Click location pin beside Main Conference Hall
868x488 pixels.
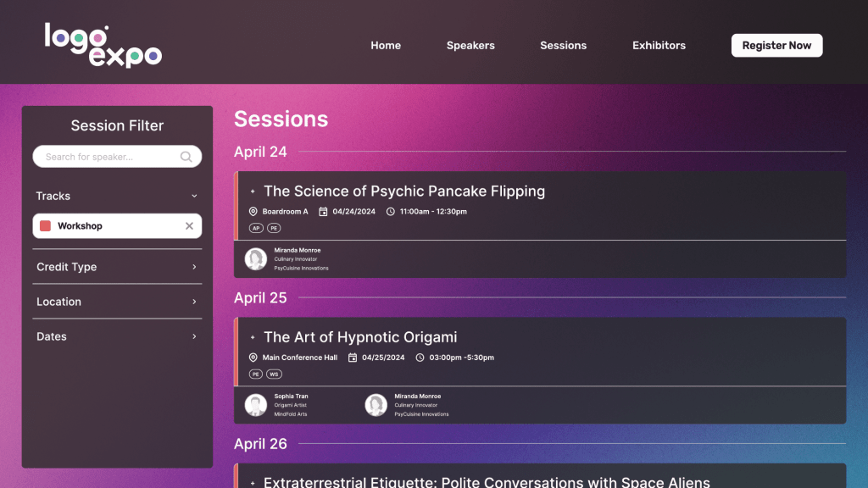(253, 358)
